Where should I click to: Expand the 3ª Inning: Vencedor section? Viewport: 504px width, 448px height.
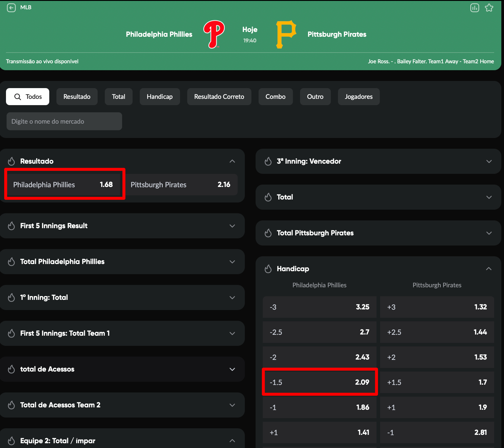(489, 161)
